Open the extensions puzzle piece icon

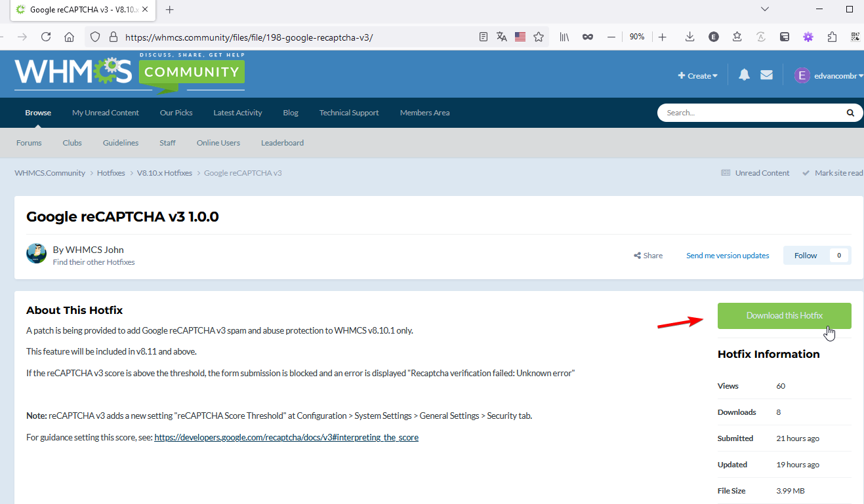(x=833, y=37)
